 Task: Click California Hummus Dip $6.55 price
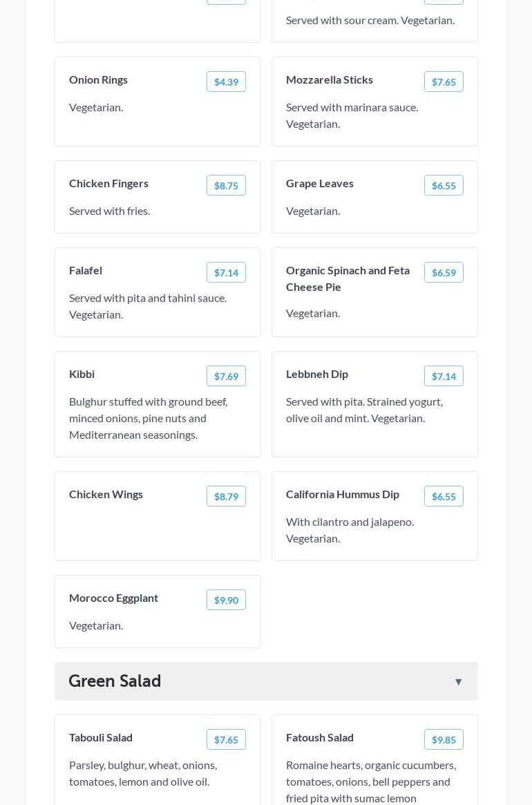444,496
